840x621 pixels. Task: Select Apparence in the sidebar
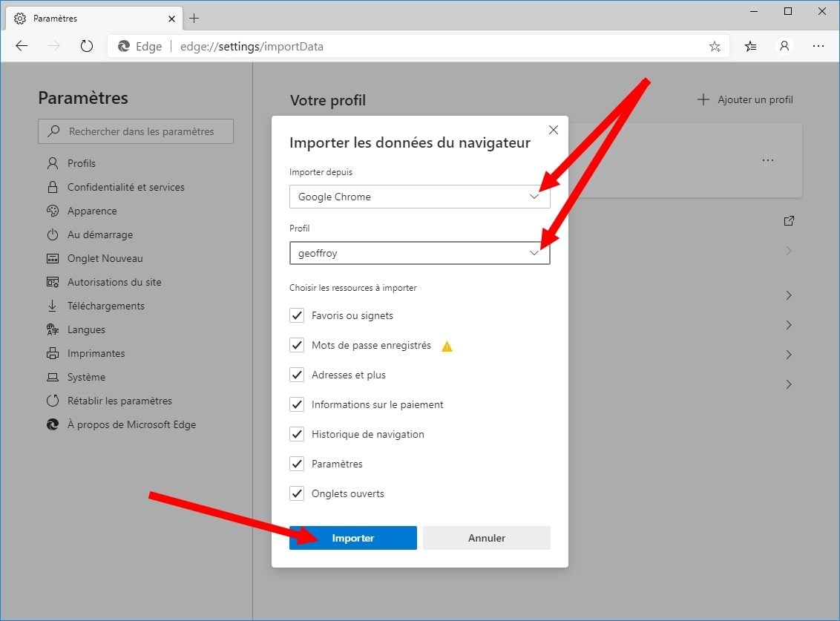(x=92, y=211)
